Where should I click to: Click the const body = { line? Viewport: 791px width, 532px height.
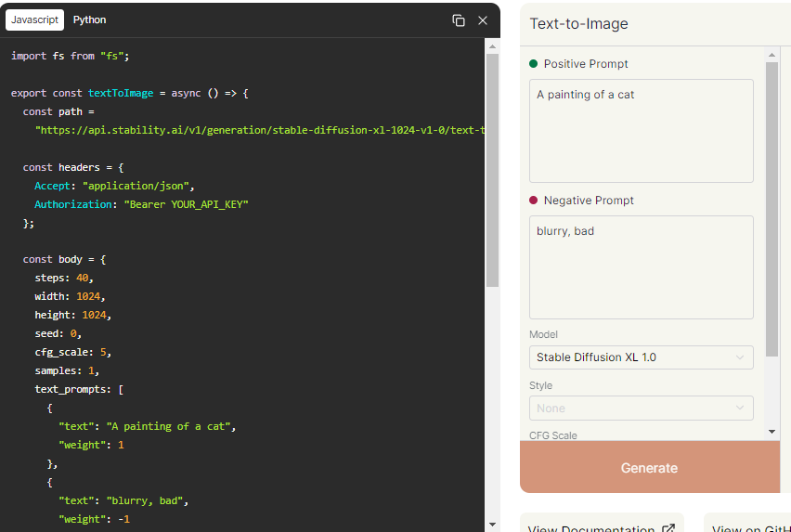coord(64,259)
